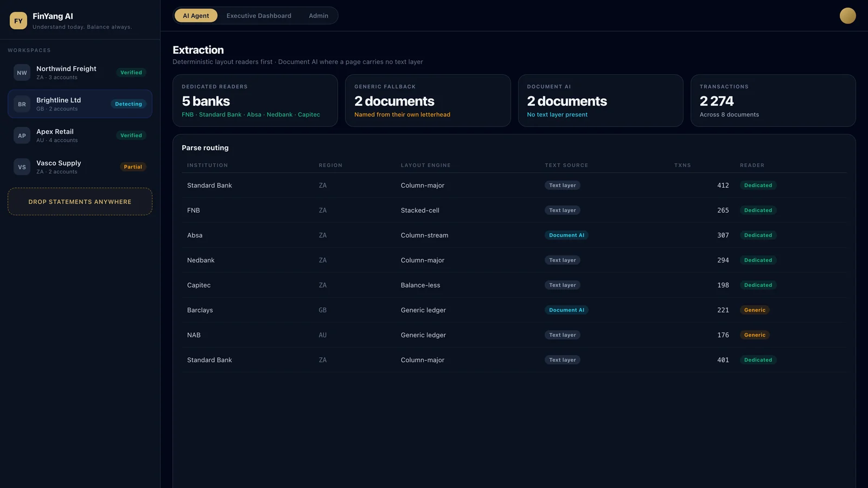Select the NAB institution row
Screen dimensions: 868x488
pos(514,335)
